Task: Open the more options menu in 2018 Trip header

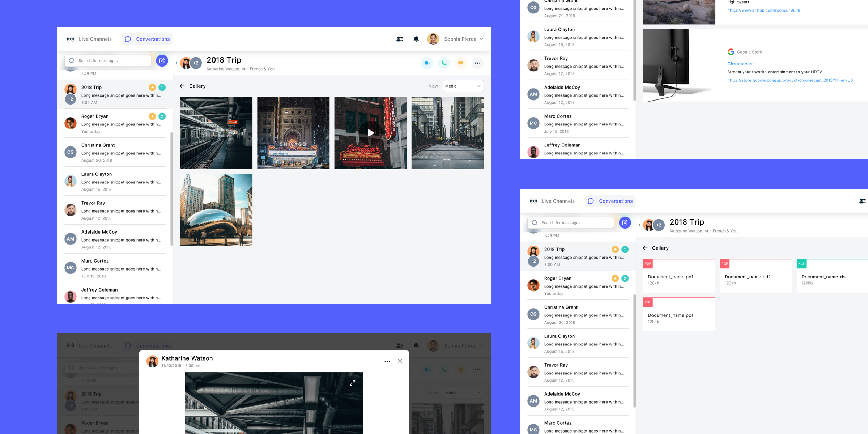Action: [477, 63]
